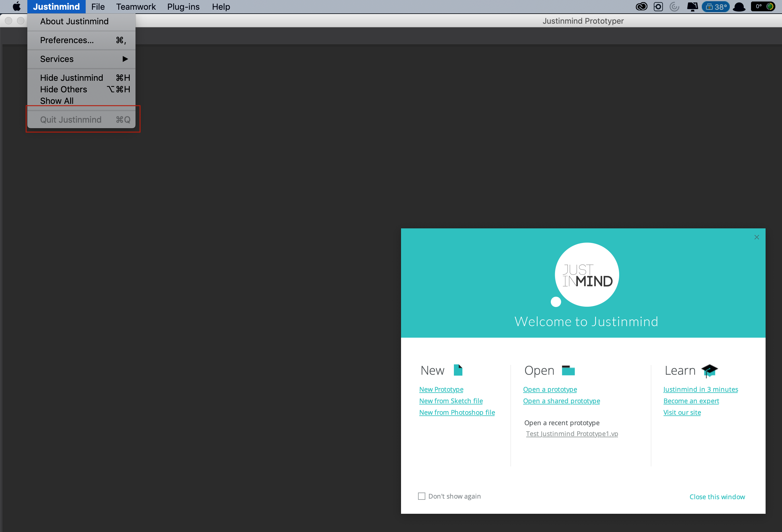Click the Creative Cloud menu bar icon

coord(641,7)
